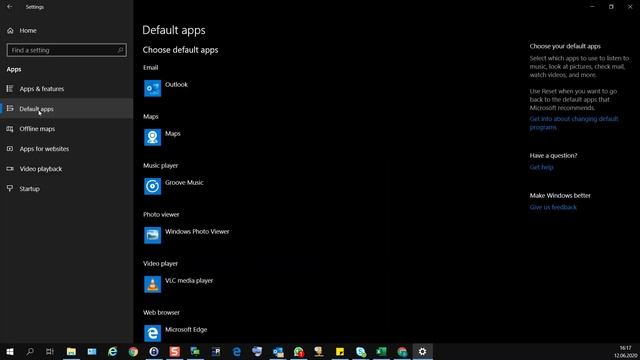Click the taskbar clock and date
640x360 pixels.
pyautogui.click(x=626, y=351)
